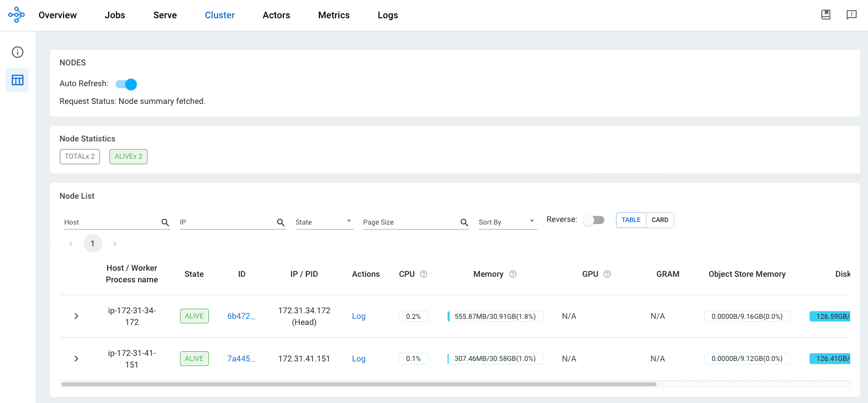This screenshot has height=403, width=868.
Task: Open the Metrics tab
Action: [x=334, y=15]
